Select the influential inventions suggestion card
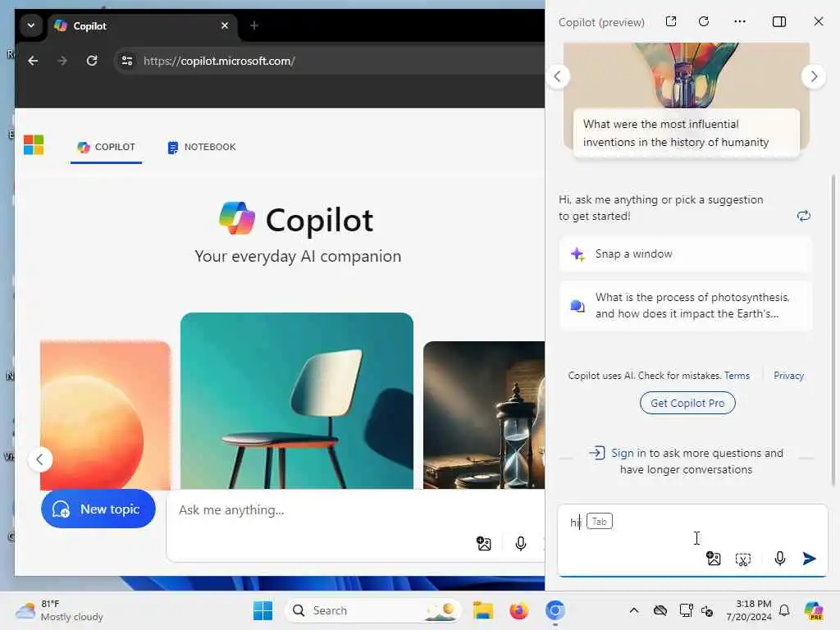 (686, 100)
